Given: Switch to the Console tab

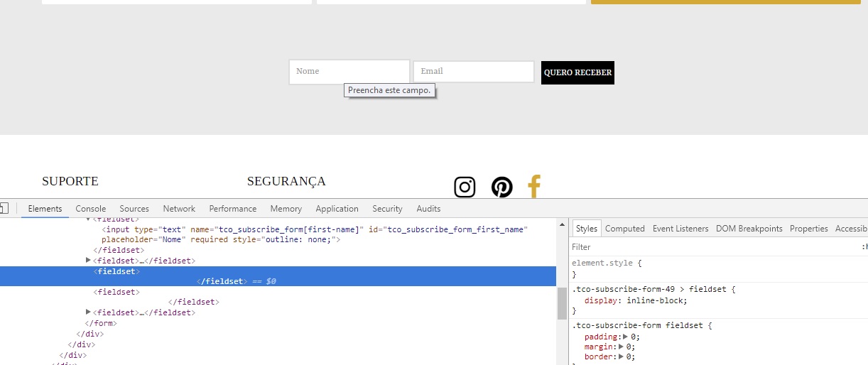Looking at the screenshot, I should [x=91, y=209].
